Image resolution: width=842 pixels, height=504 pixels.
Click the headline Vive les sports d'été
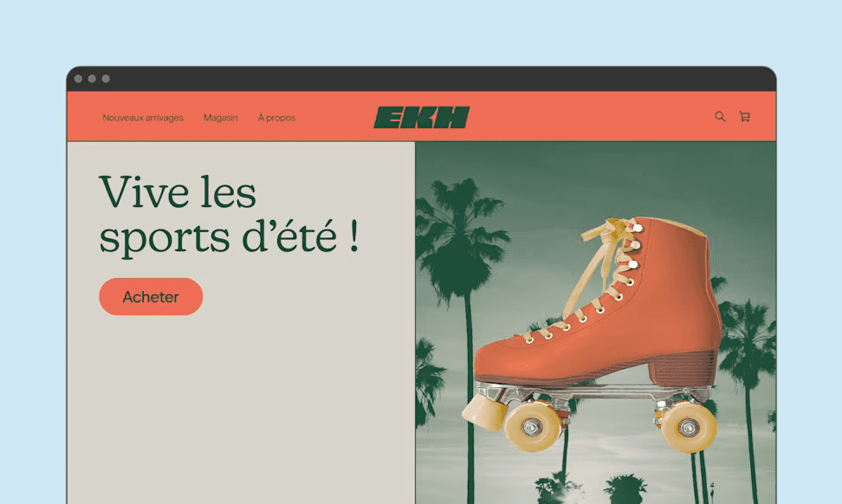pyautogui.click(x=230, y=216)
